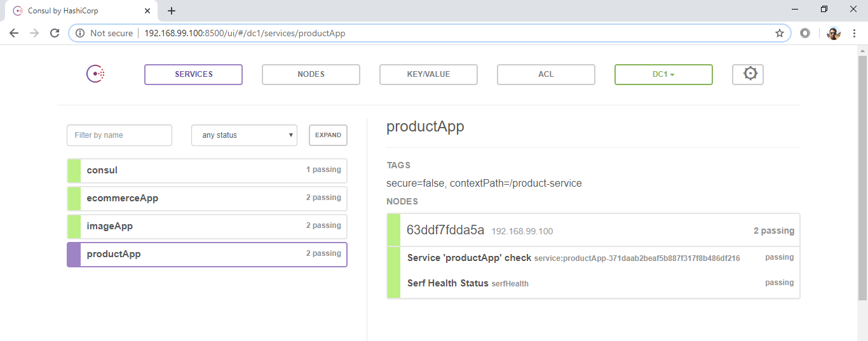Select the consul service row
868x341 pixels.
click(207, 170)
